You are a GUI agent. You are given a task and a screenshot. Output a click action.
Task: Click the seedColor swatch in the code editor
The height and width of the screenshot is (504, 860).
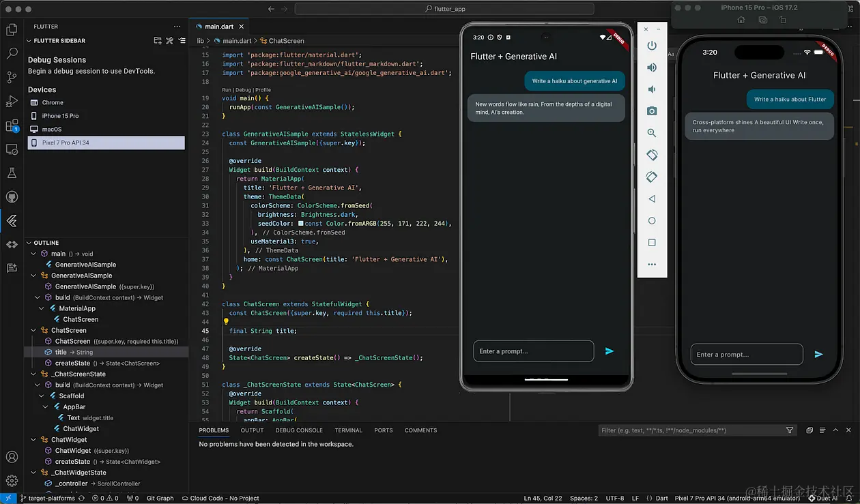(300, 224)
